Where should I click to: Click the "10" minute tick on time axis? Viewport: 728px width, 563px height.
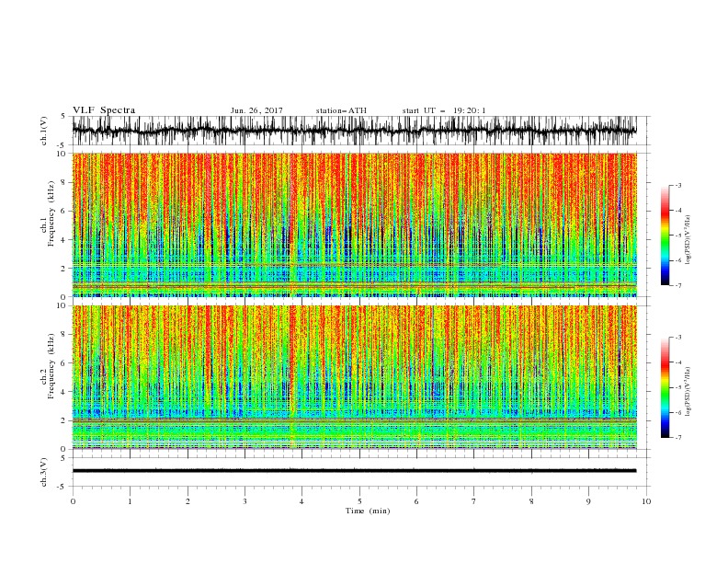coord(646,501)
